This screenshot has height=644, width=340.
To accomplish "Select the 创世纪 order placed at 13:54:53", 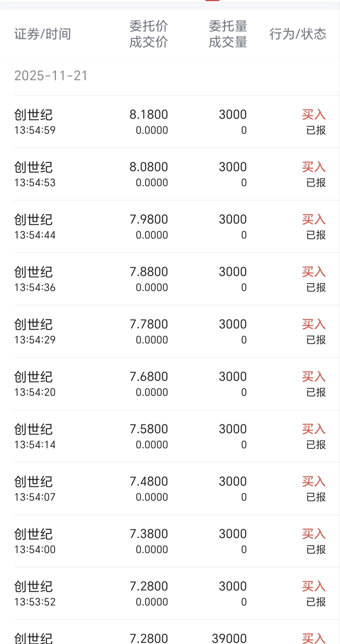I will pyautogui.click(x=170, y=174).
